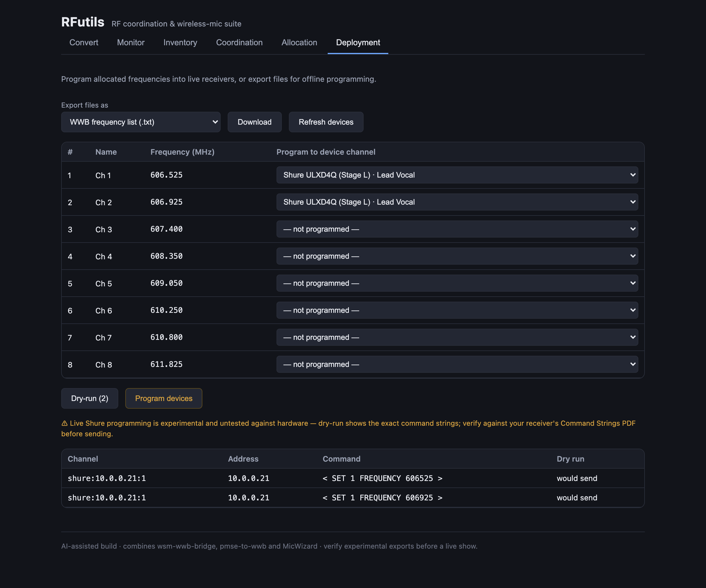
Task: Select the Coordination tab
Action: (239, 43)
